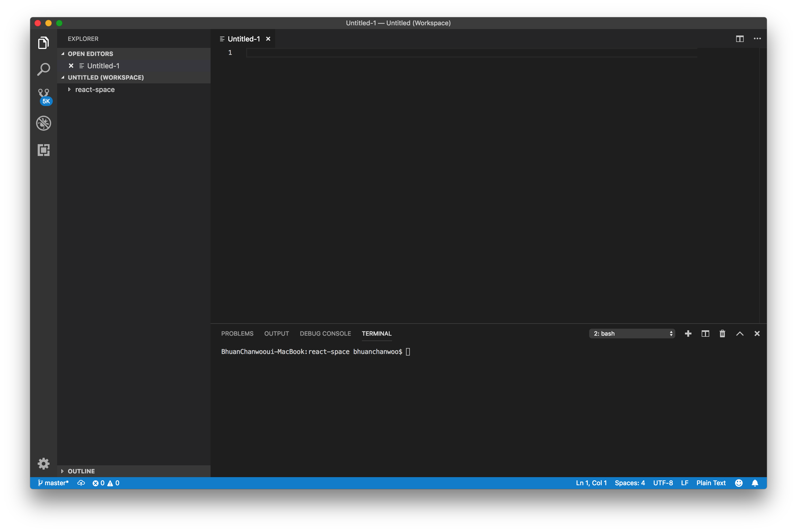The image size is (797, 532).
Task: Open the Search view in activity bar
Action: [x=43, y=69]
